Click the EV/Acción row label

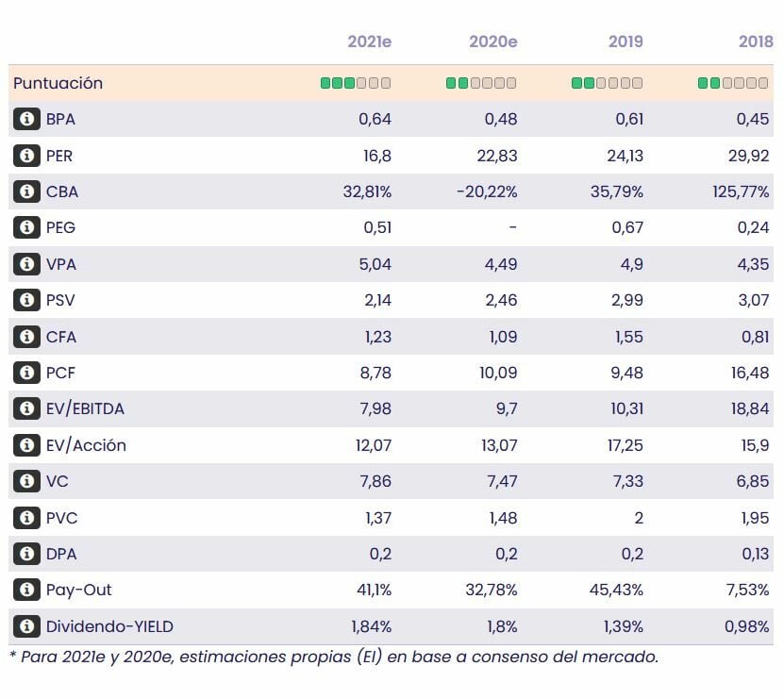click(x=86, y=445)
